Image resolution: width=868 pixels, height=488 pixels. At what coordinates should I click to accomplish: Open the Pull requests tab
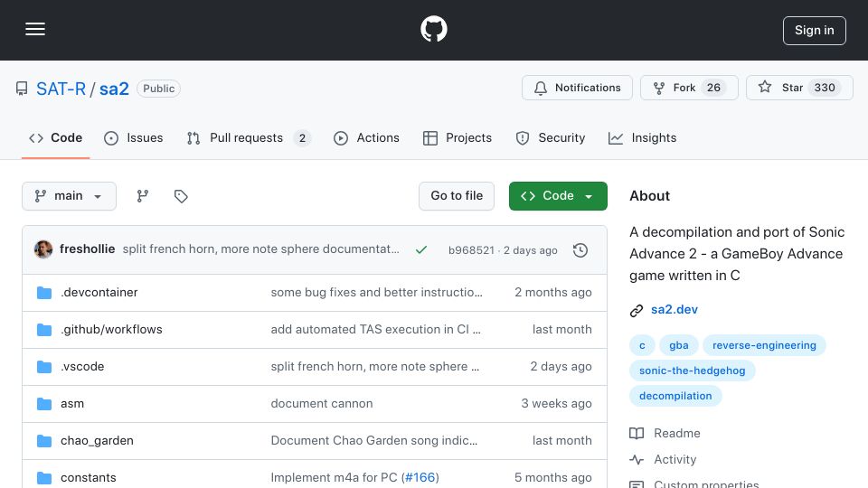(249, 137)
